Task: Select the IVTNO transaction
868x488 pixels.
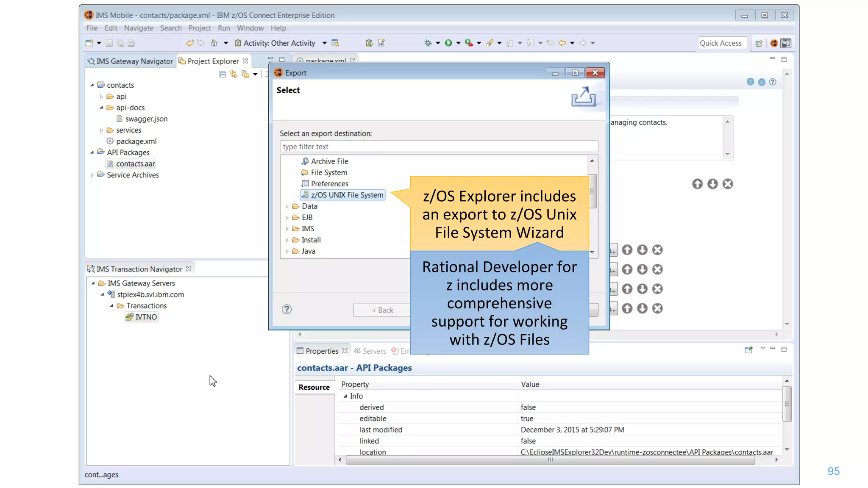Action: [x=142, y=317]
